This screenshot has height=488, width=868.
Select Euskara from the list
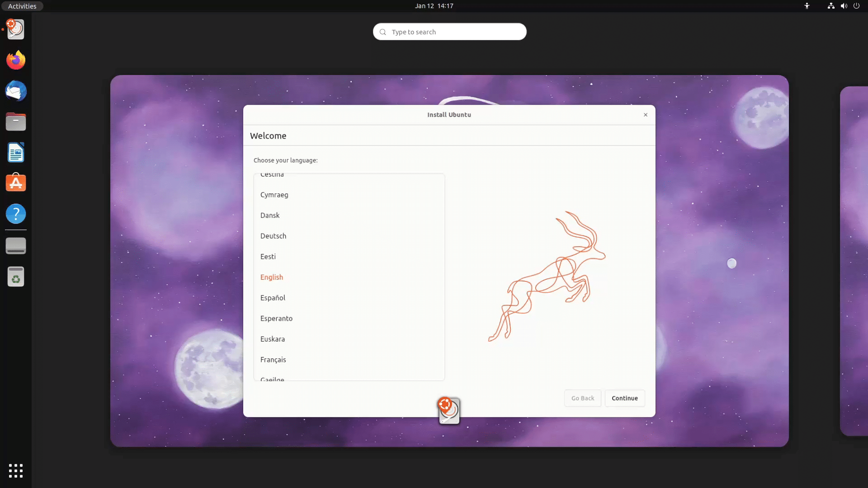pos(349,339)
